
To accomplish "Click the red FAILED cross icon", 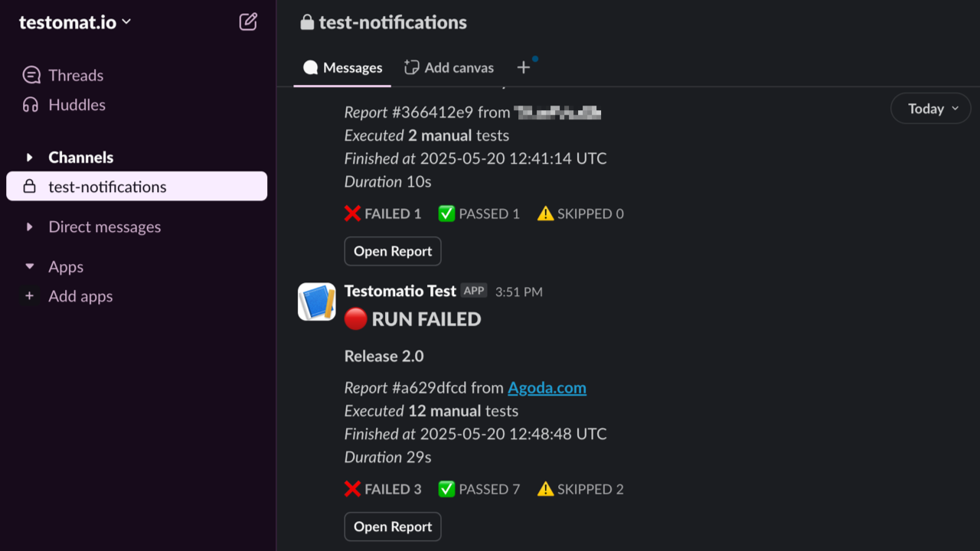I will click(x=351, y=489).
